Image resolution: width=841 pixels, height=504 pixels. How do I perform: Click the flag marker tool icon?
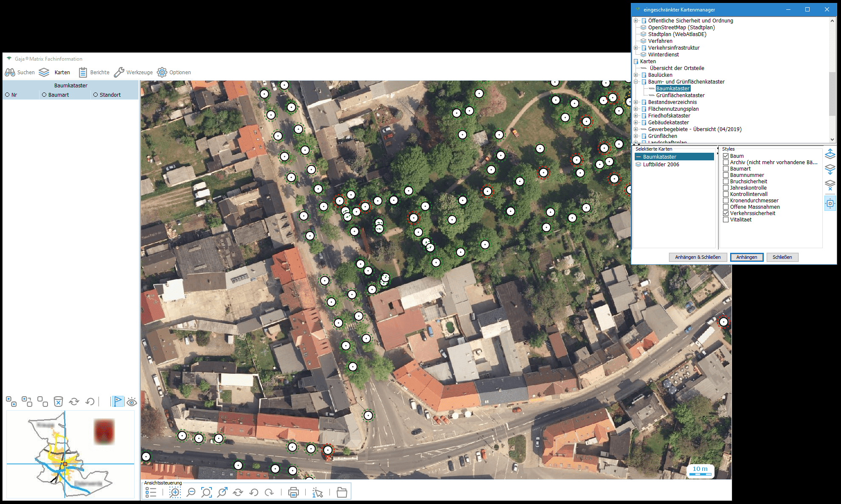coord(118,401)
